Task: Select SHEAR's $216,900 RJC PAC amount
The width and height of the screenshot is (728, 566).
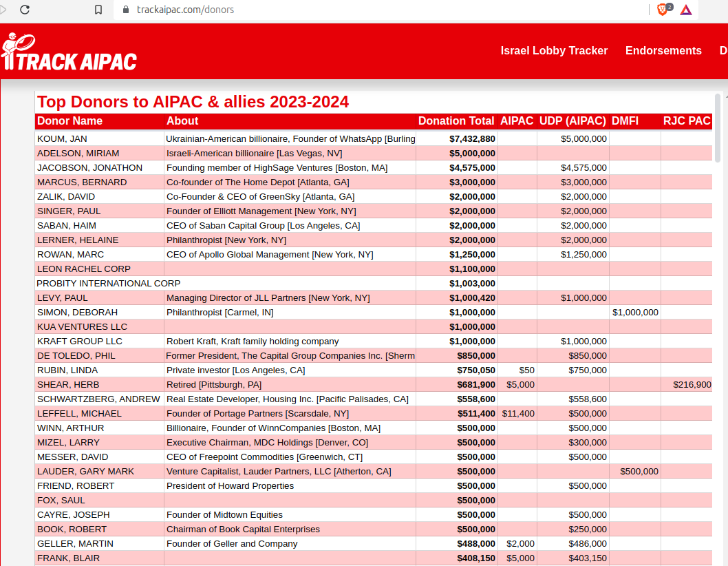Action: 692,384
